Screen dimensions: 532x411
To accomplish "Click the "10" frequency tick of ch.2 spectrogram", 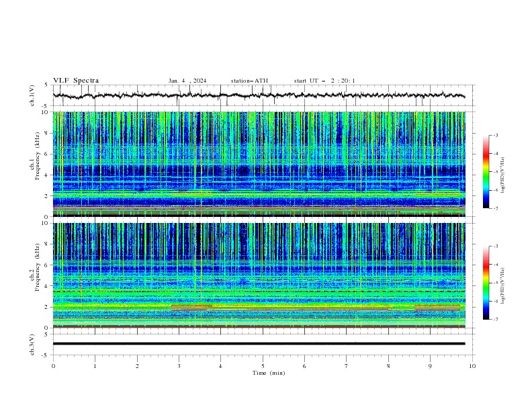I will click(46, 223).
